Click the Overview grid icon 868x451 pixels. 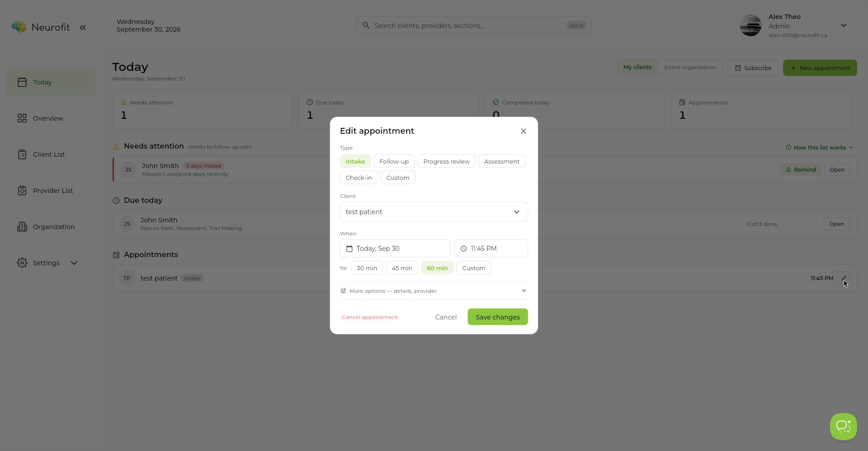[x=22, y=118]
